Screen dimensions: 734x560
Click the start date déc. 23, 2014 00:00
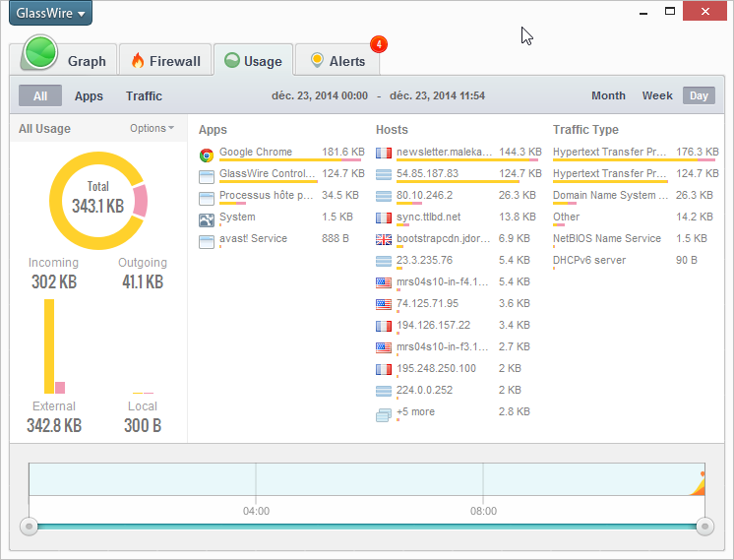click(320, 96)
